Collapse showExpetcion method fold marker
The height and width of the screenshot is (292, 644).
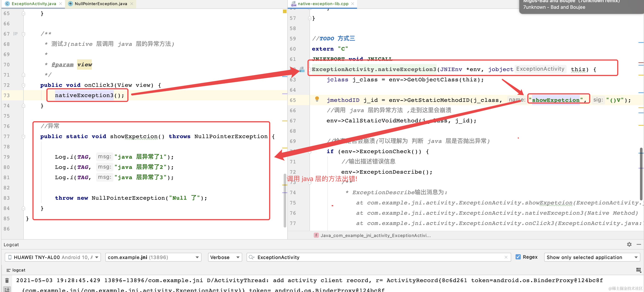[x=23, y=137]
